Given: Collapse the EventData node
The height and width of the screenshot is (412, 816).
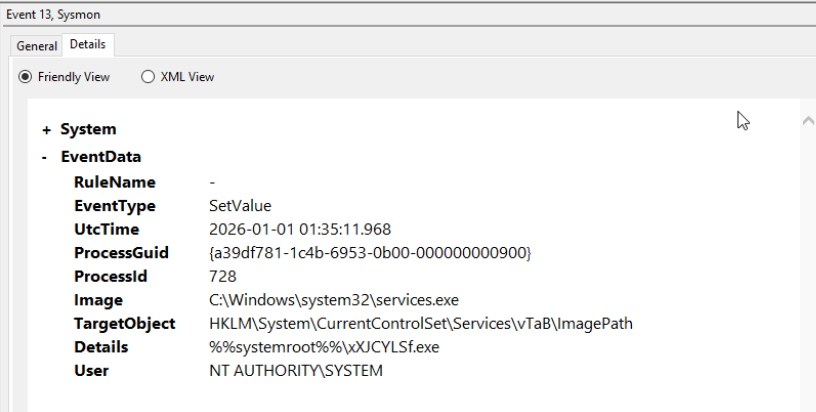Looking at the screenshot, I should tap(46, 157).
